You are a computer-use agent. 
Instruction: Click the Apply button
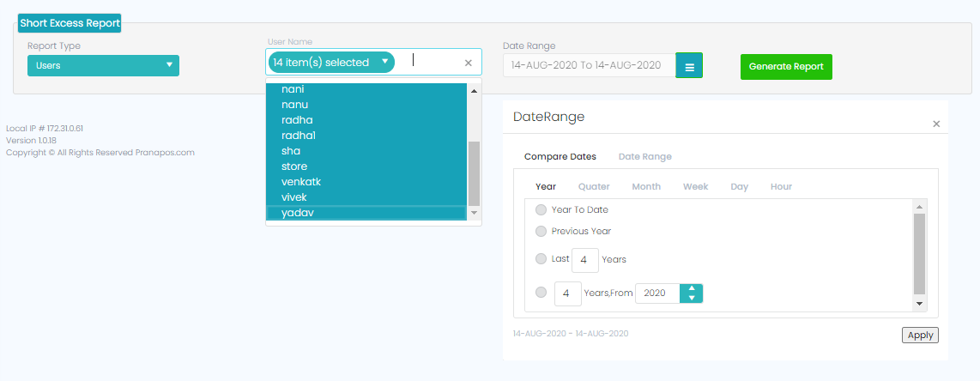pyautogui.click(x=920, y=336)
